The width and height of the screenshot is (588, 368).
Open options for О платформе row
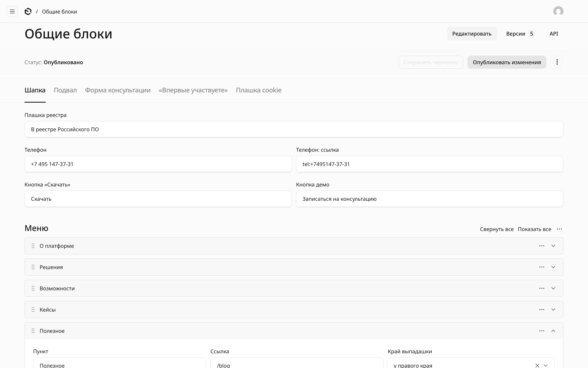point(542,246)
